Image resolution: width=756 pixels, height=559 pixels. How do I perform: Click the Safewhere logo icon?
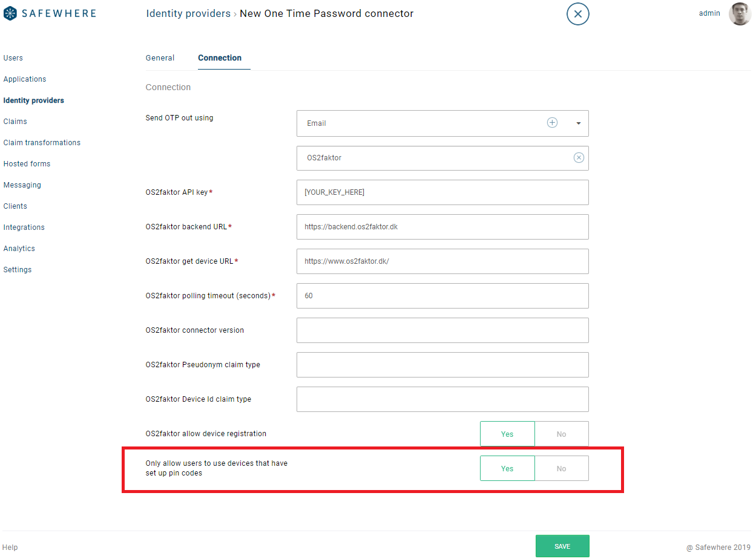[x=9, y=13]
